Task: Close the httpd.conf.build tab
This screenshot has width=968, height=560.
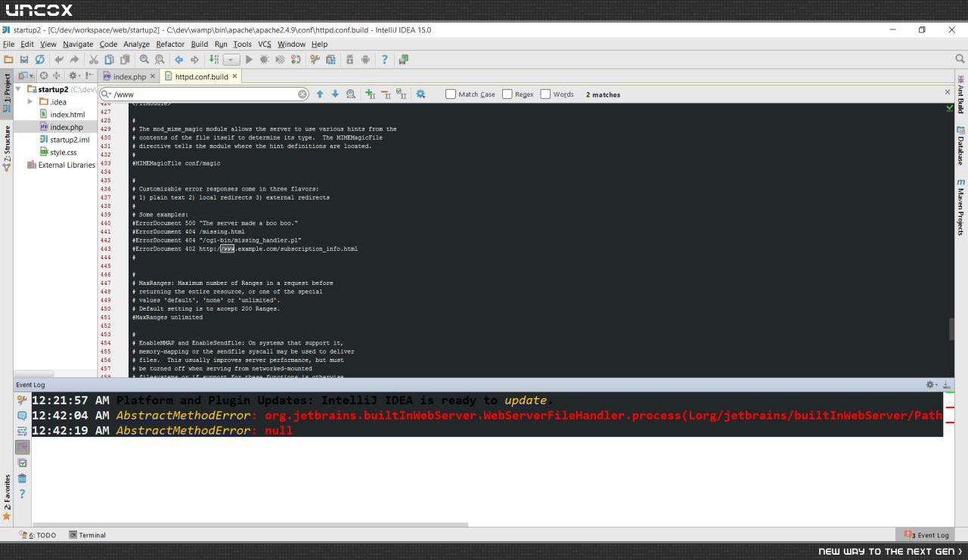Action: [x=234, y=76]
